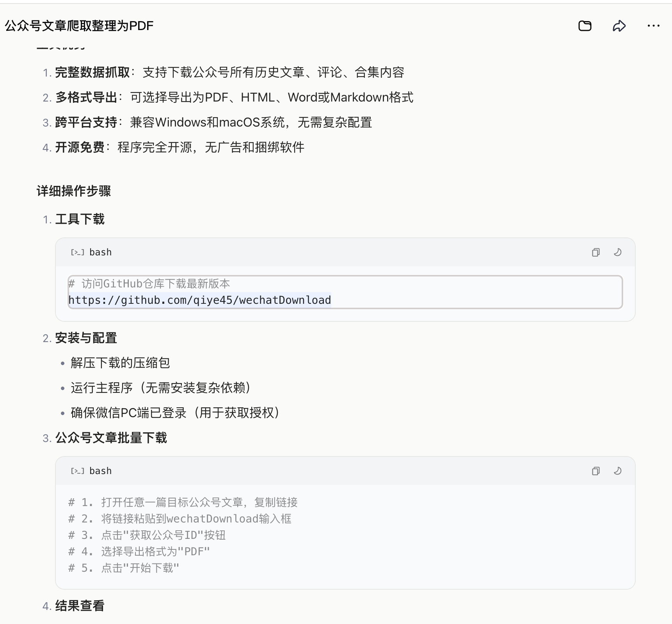Click the share arrow icon

(x=619, y=26)
